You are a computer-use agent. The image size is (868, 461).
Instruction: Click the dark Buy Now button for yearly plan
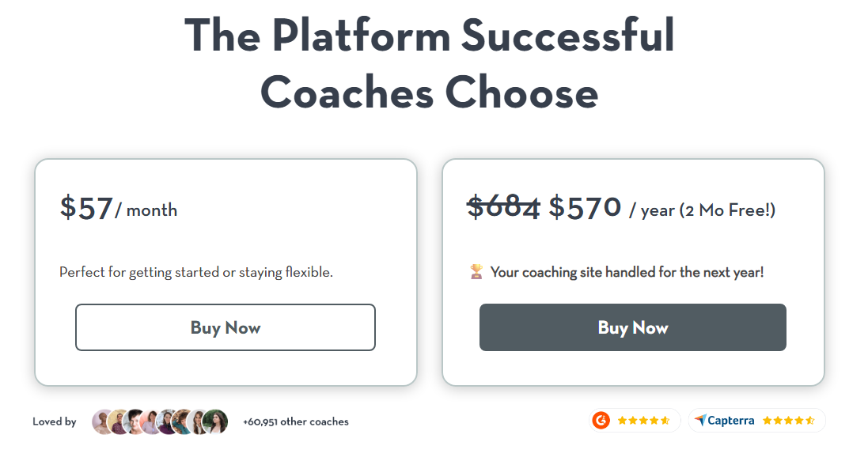[632, 327]
